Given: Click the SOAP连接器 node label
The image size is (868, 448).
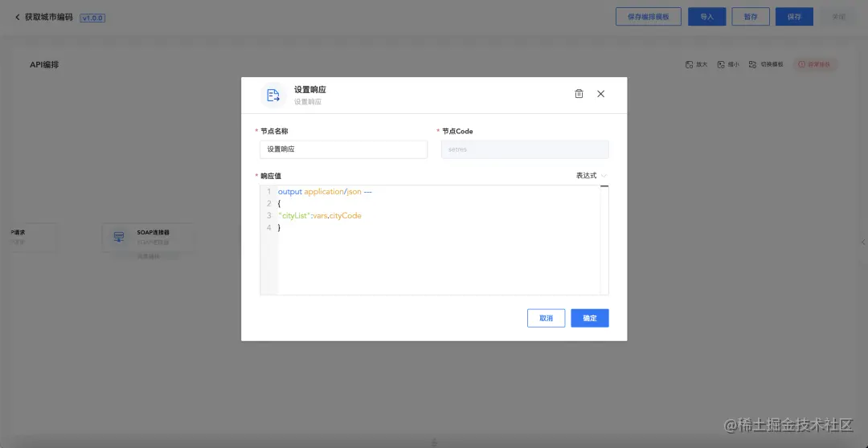Looking at the screenshot, I should pyautogui.click(x=154, y=233).
